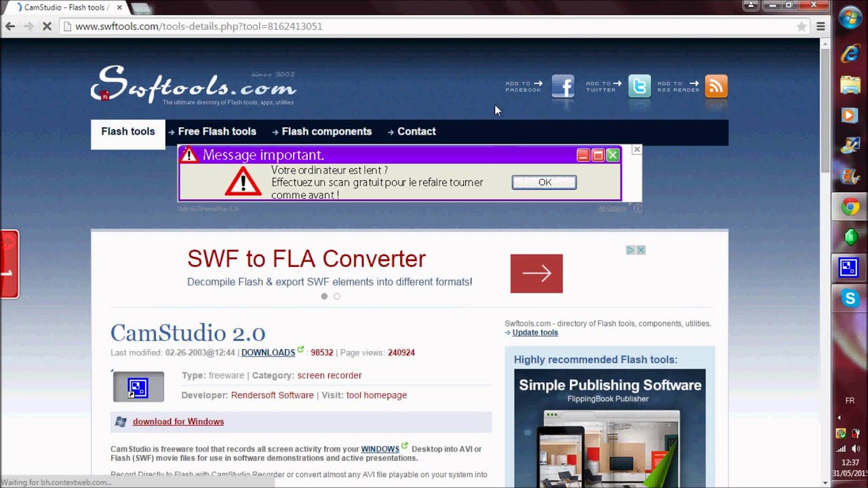868x488 pixels.
Task: Click the green gem icon on the taskbar
Action: pyautogui.click(x=850, y=237)
